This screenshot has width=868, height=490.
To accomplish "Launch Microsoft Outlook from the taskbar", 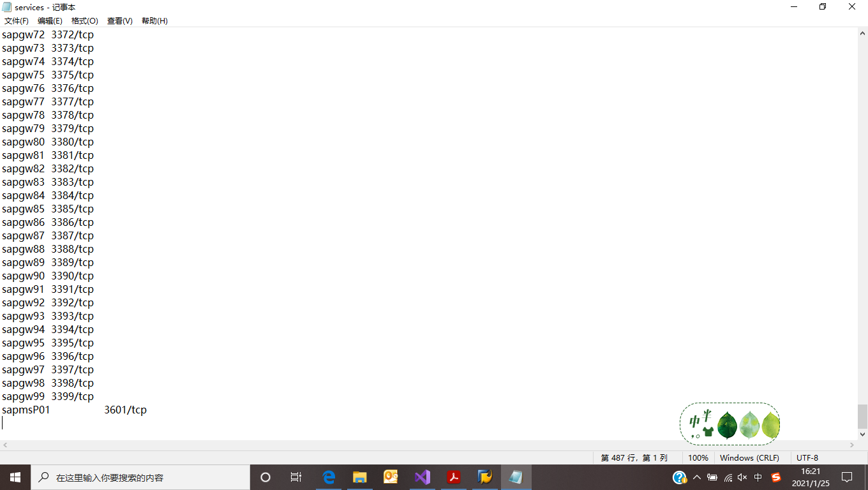I will [391, 477].
